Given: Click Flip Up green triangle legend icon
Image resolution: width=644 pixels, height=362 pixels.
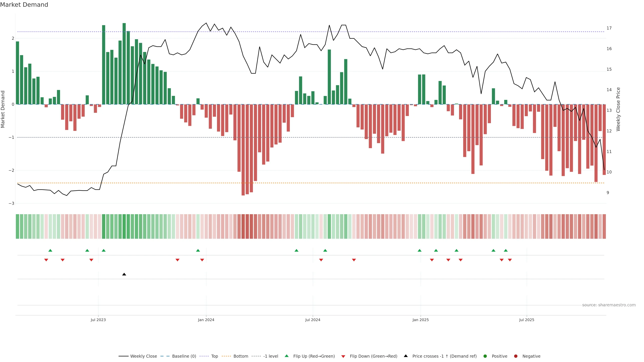Looking at the screenshot, I should pos(286,356).
